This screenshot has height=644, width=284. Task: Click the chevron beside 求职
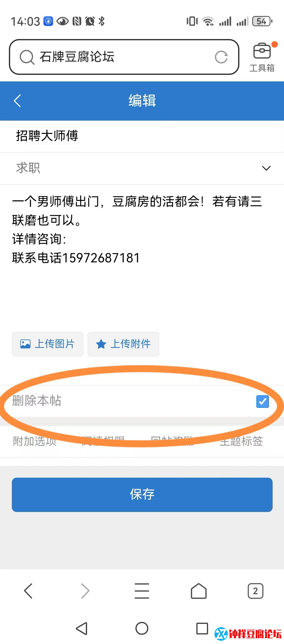click(x=266, y=168)
